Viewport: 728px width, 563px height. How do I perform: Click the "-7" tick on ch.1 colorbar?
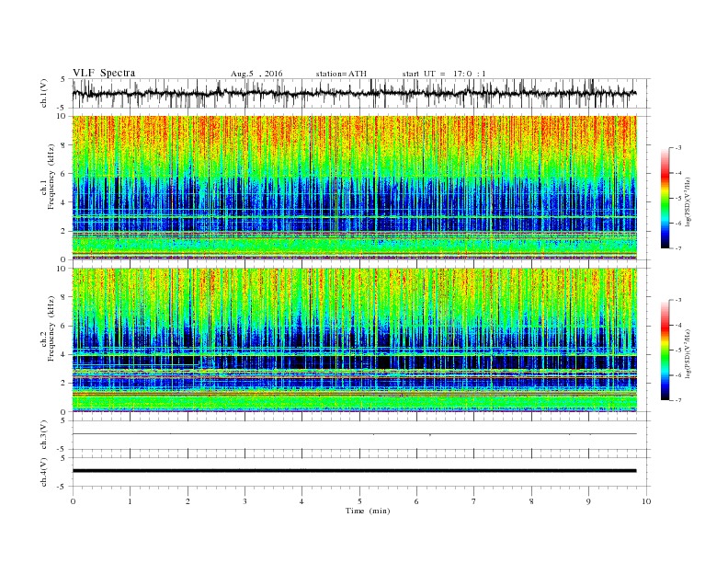tap(678, 248)
